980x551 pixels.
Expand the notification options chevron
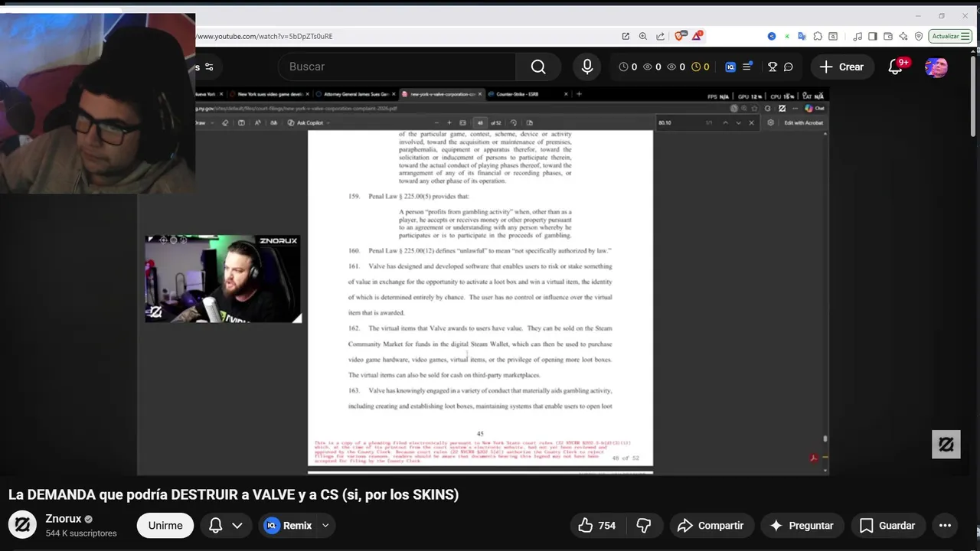point(237,525)
